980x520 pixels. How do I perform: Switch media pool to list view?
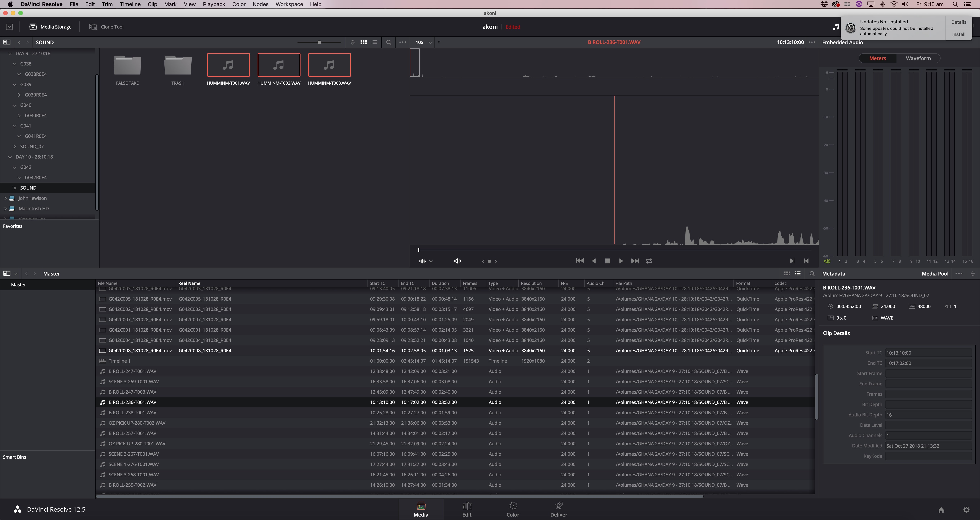coord(798,273)
